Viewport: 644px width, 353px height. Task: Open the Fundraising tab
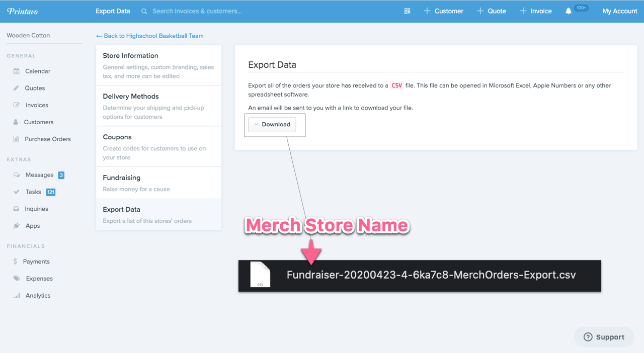point(158,183)
